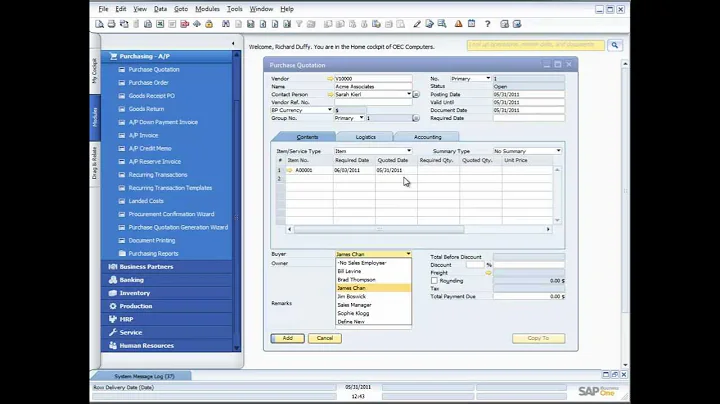720x404 pixels.
Task: Click the search magnifier button in cockpit
Action: pyautogui.click(x=615, y=45)
